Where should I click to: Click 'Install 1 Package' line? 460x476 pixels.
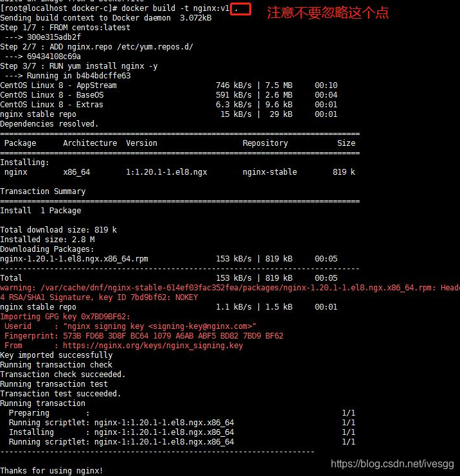tap(40, 211)
